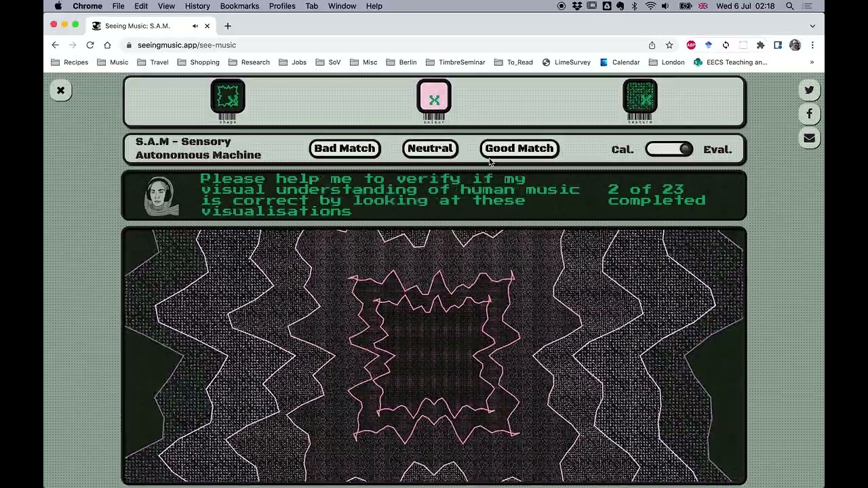Open the Music bookmarks folder
868x488 pixels.
113,62
